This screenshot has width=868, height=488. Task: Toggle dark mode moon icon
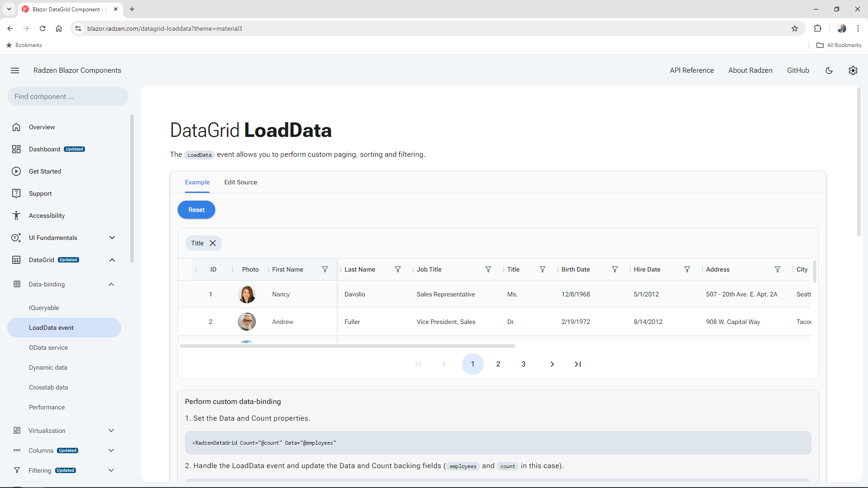(x=829, y=70)
